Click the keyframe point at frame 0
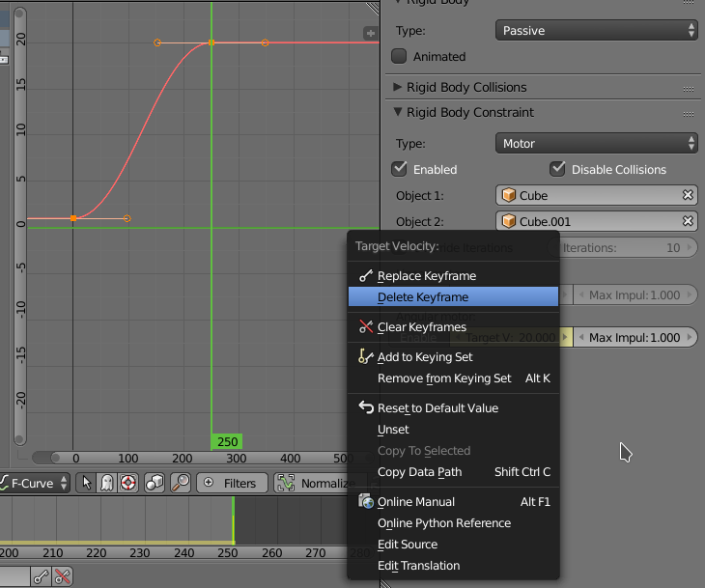Image resolution: width=705 pixels, height=588 pixels. tap(73, 218)
